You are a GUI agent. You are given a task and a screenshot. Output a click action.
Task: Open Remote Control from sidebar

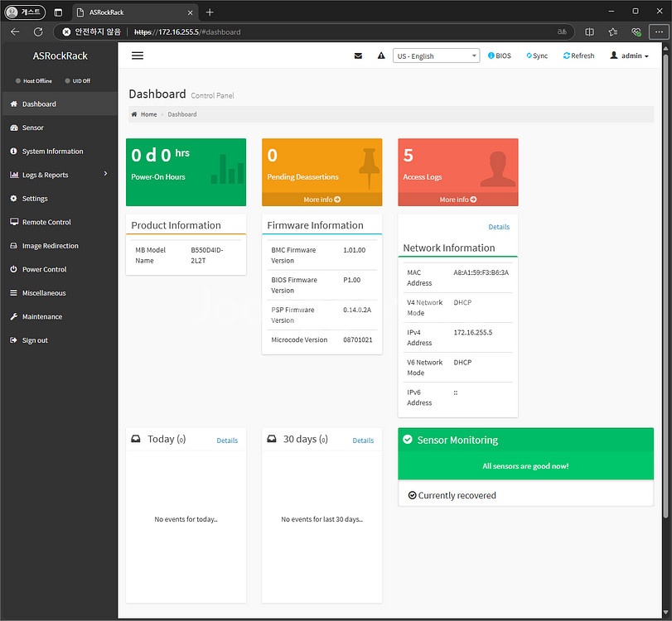point(46,222)
